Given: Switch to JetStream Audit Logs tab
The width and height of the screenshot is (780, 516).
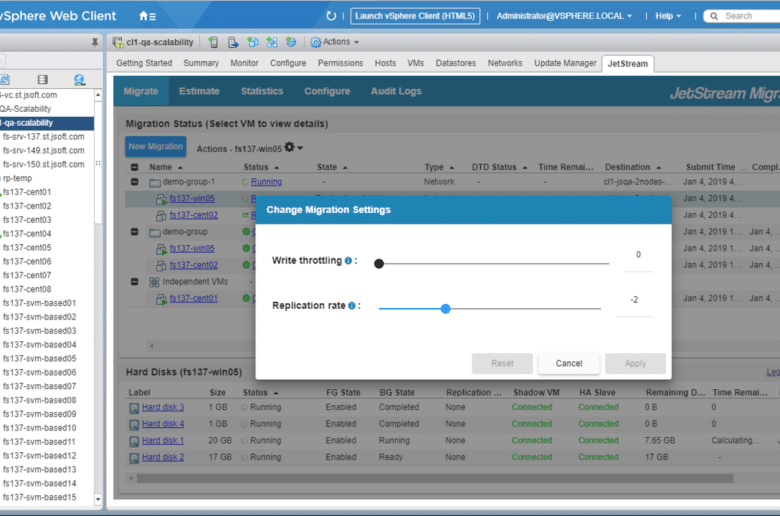Looking at the screenshot, I should point(396,91).
